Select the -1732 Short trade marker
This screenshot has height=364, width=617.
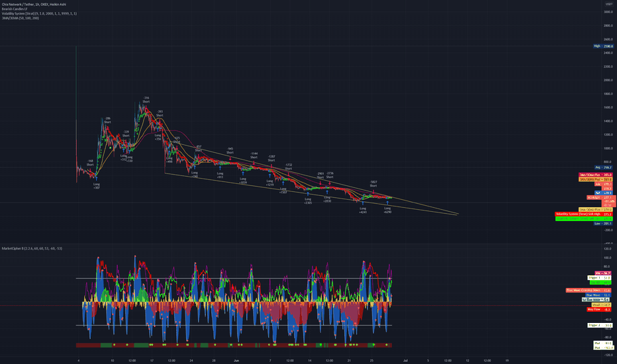coord(289,167)
